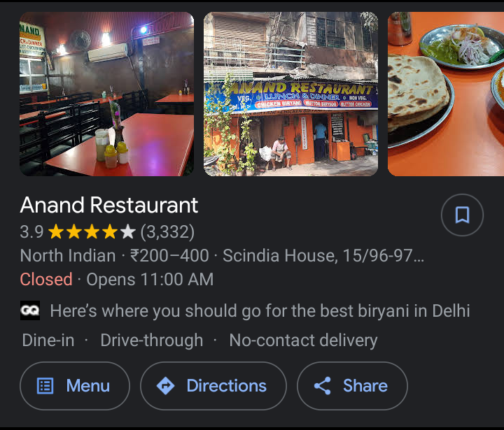Select the No-contact delivery option
The image size is (504, 430).
(x=303, y=341)
